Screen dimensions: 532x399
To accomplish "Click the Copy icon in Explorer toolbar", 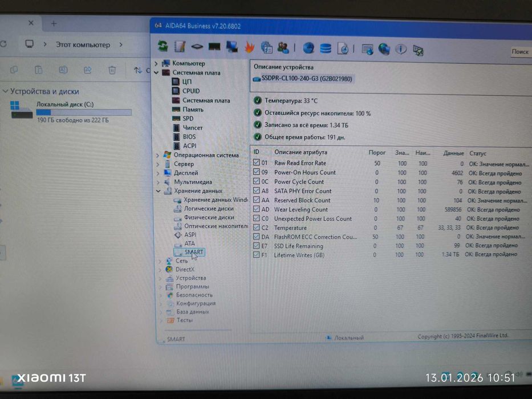I will point(14,70).
